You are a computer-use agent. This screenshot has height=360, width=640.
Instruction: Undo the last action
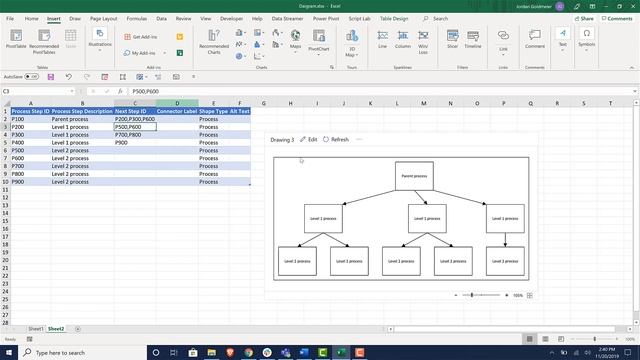pyautogui.click(x=69, y=77)
